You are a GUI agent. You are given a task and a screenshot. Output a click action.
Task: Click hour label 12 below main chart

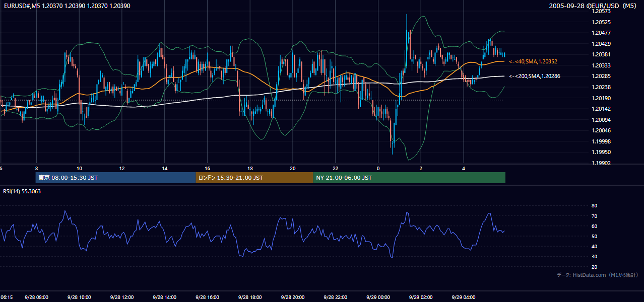point(122,168)
